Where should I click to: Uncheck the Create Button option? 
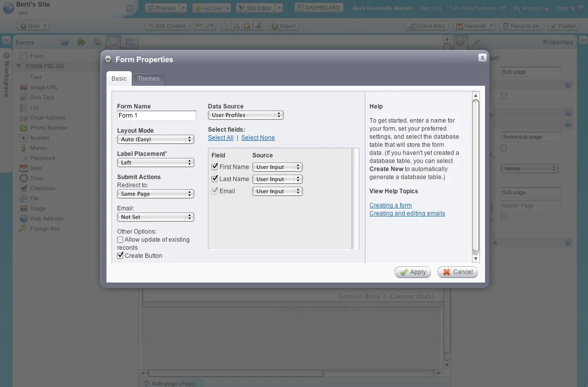[x=120, y=255]
